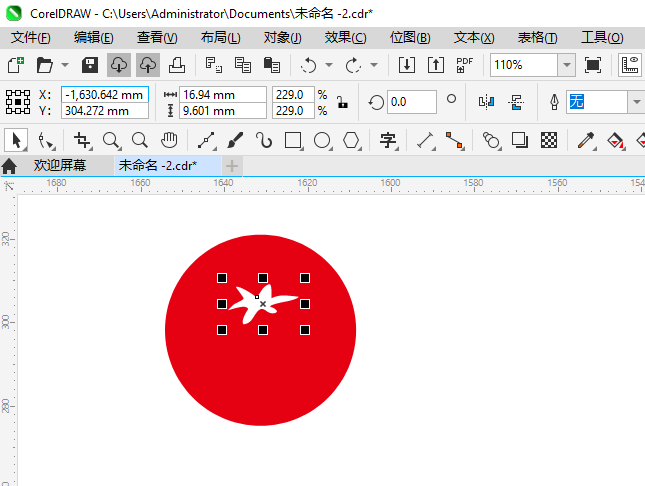The height and width of the screenshot is (486, 645).
Task: Click the X position field
Action: (105, 95)
